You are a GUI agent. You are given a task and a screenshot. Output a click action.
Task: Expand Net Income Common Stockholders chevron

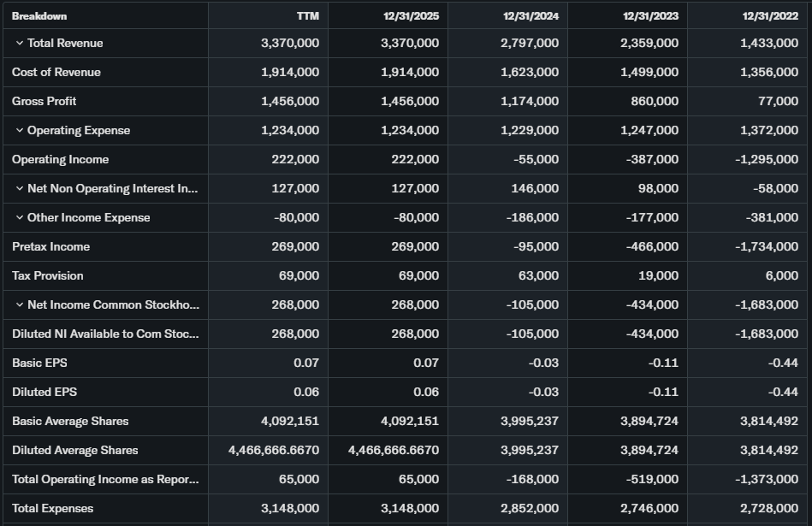[x=19, y=305]
